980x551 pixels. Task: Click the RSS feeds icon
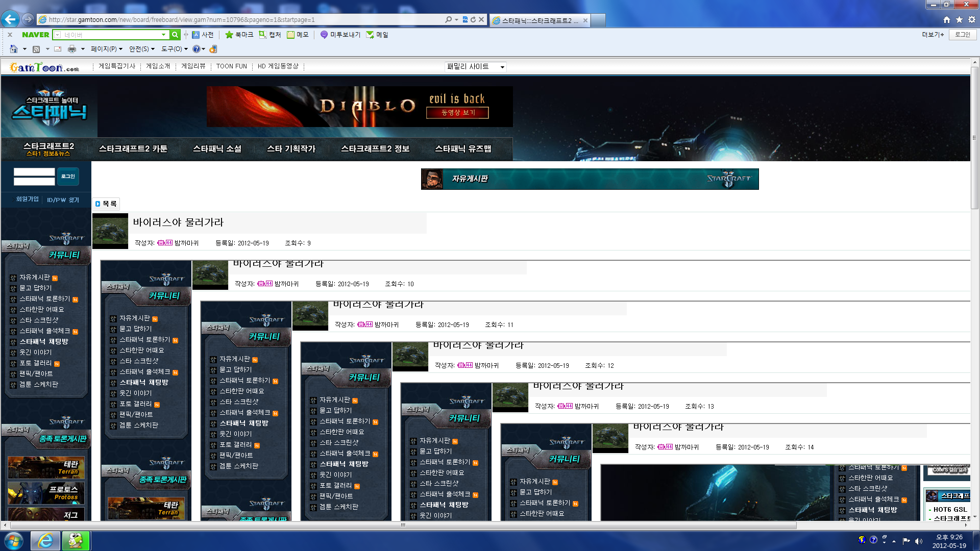coord(36,49)
